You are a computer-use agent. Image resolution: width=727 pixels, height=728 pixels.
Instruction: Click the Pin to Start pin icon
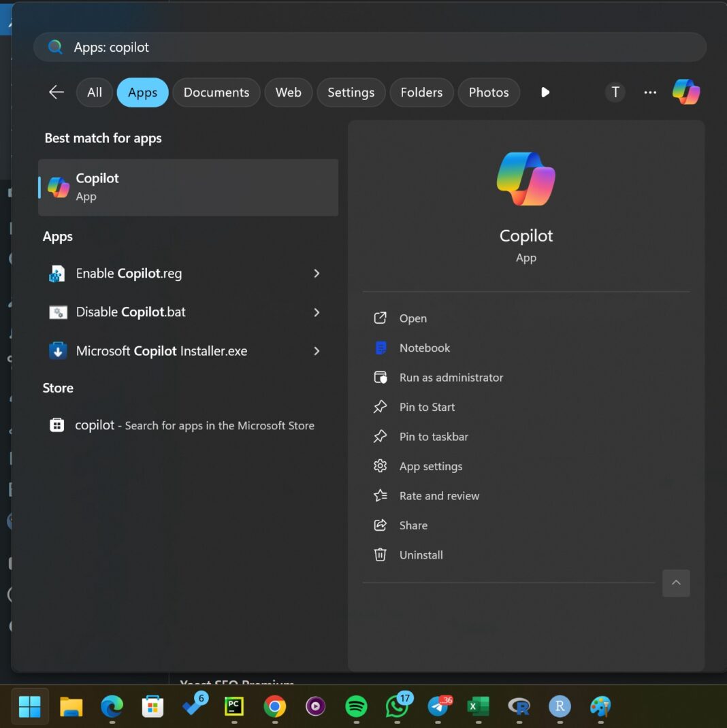pyautogui.click(x=380, y=407)
